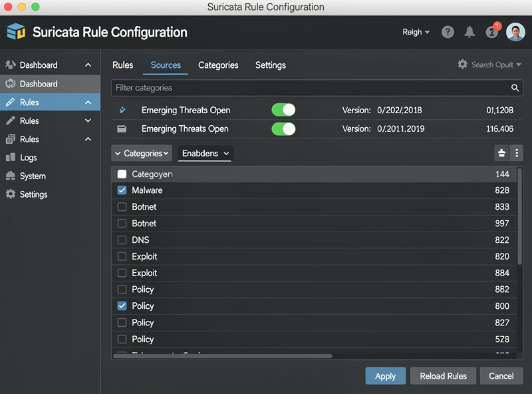Switch to the Settings tab
532x394 pixels.
(271, 65)
